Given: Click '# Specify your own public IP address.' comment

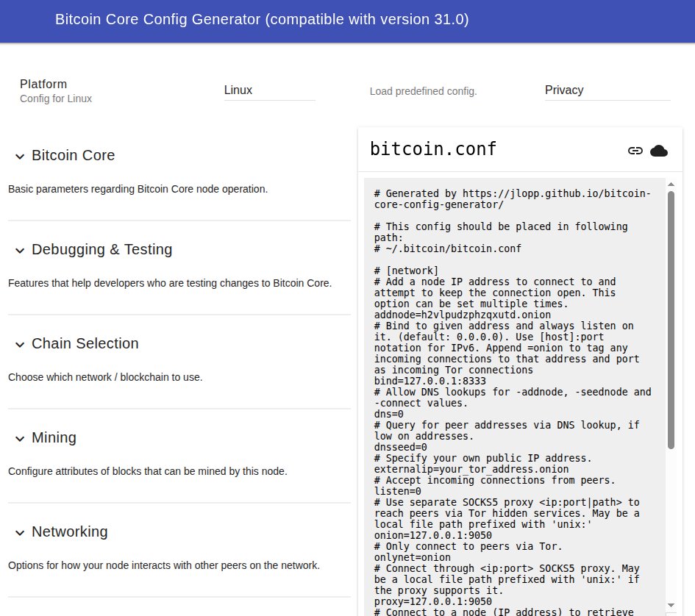Looking at the screenshot, I should pyautogui.click(x=483, y=458).
